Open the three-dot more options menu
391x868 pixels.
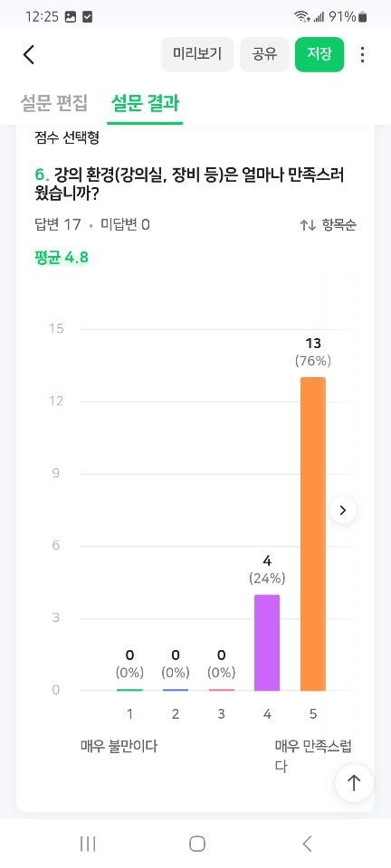362,54
